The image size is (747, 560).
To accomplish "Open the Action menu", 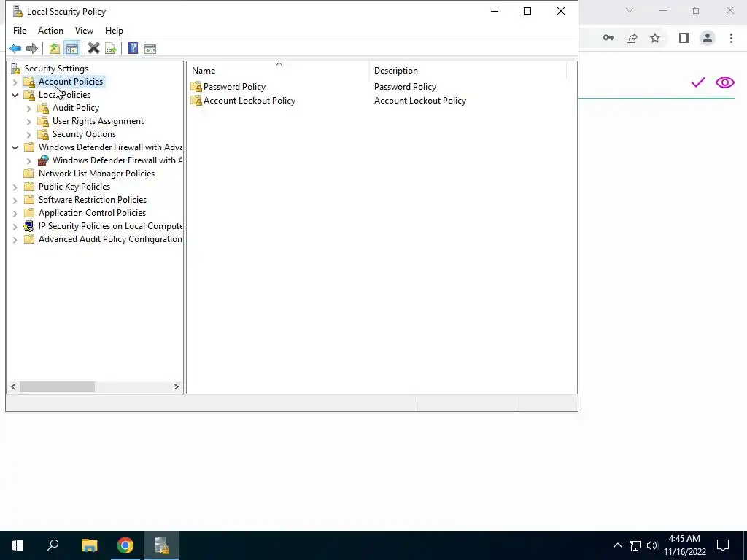I will click(x=50, y=31).
